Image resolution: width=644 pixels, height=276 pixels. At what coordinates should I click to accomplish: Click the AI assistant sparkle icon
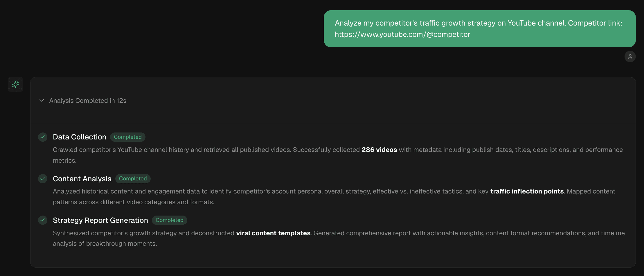[15, 85]
